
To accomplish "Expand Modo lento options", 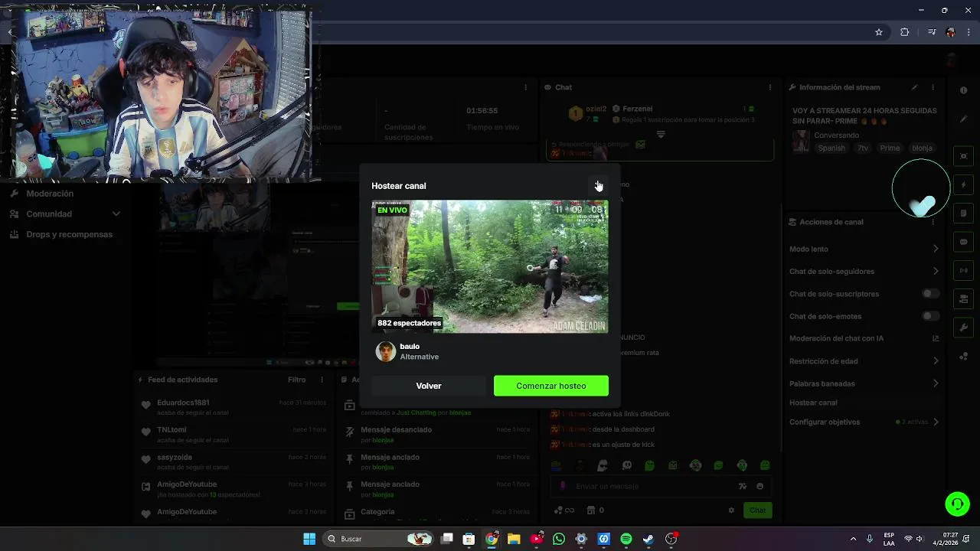I will [935, 249].
